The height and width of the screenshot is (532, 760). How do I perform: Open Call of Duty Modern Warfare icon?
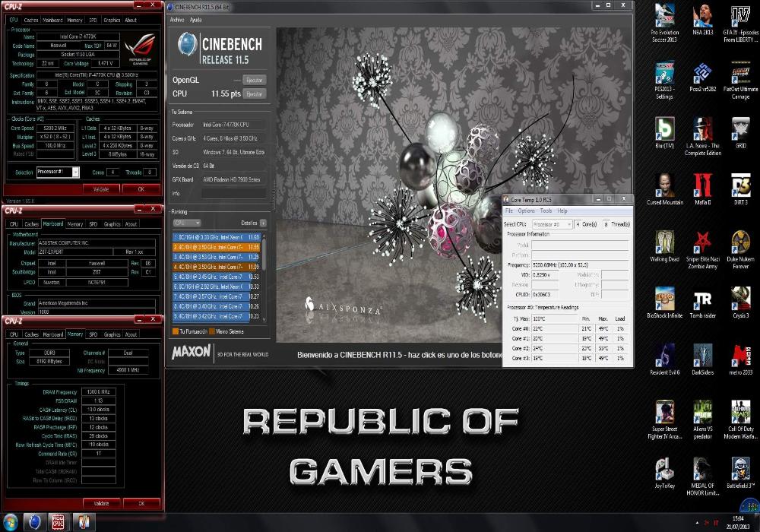tap(740, 420)
